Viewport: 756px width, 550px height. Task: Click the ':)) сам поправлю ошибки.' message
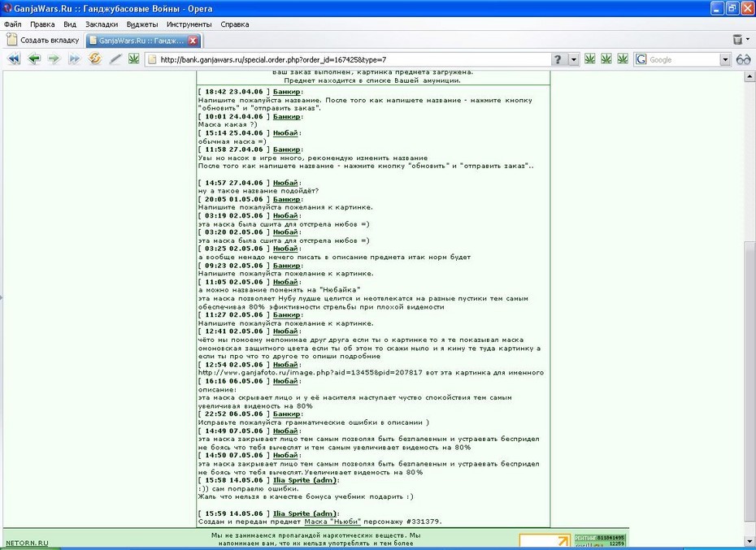[248, 488]
